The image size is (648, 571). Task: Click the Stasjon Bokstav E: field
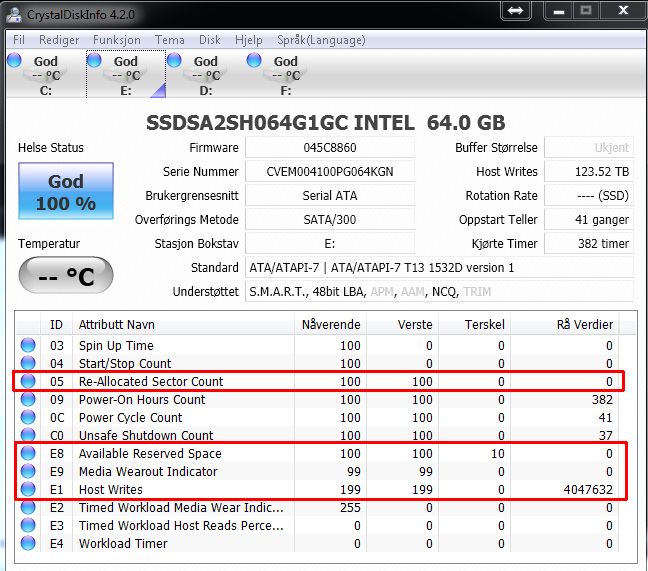pos(330,243)
